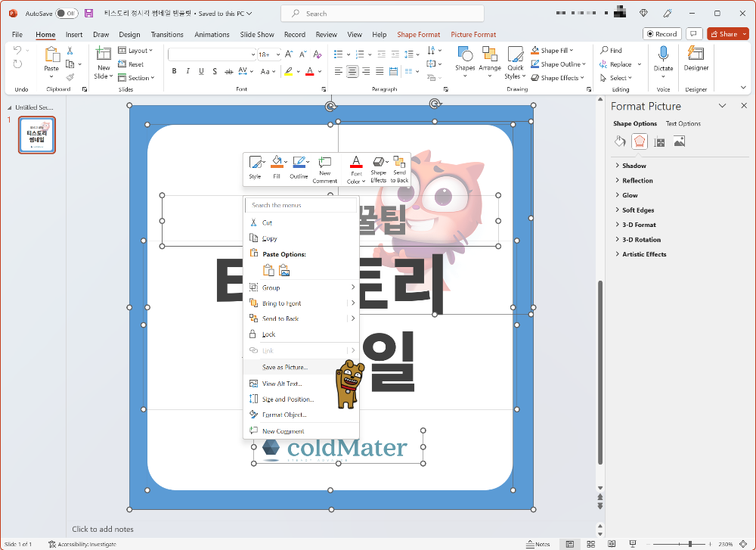This screenshot has height=550, width=756.
Task: Open the Picture icon in the Format Picture pane
Action: tap(678, 141)
